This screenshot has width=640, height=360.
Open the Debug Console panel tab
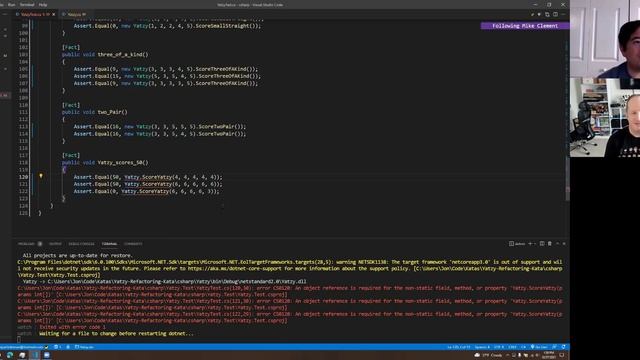click(x=81, y=244)
